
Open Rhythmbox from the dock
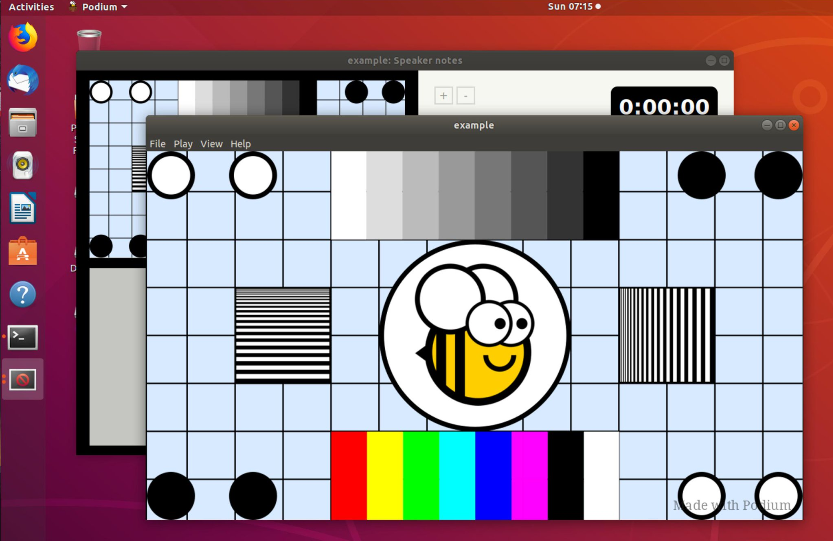pyautogui.click(x=23, y=165)
